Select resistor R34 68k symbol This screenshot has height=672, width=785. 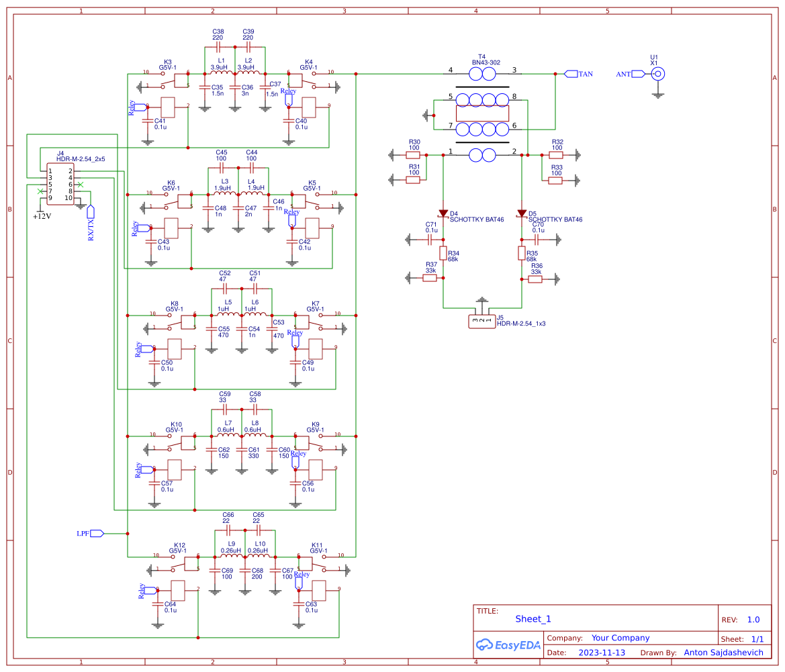pyautogui.click(x=444, y=254)
